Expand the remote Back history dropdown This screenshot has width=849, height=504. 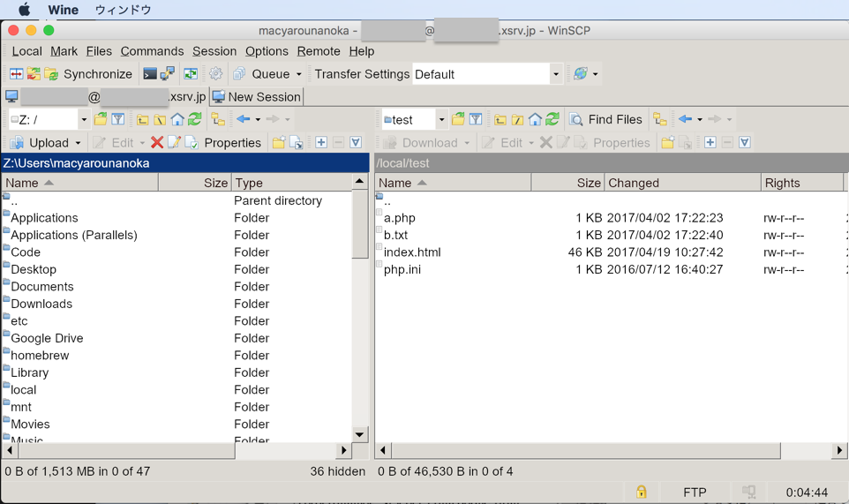pos(700,120)
